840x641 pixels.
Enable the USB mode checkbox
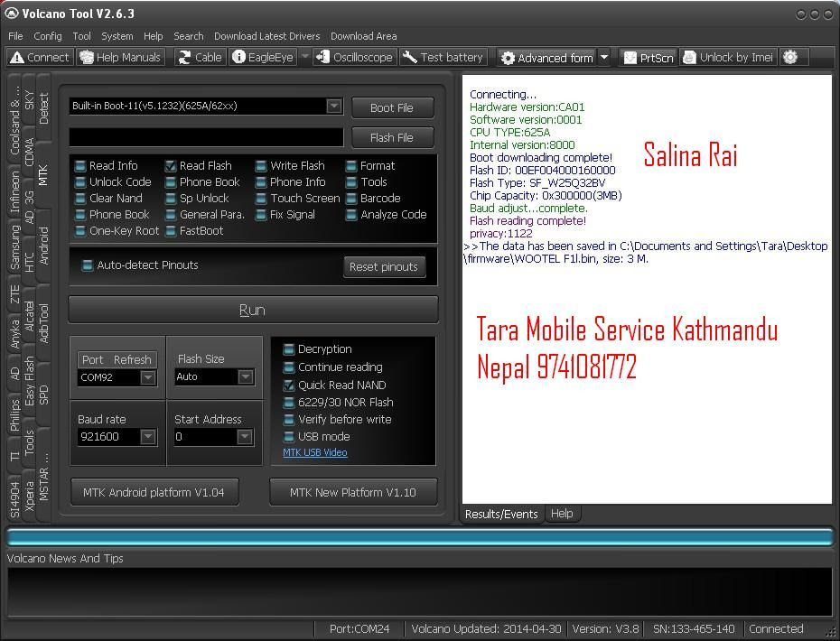click(289, 436)
